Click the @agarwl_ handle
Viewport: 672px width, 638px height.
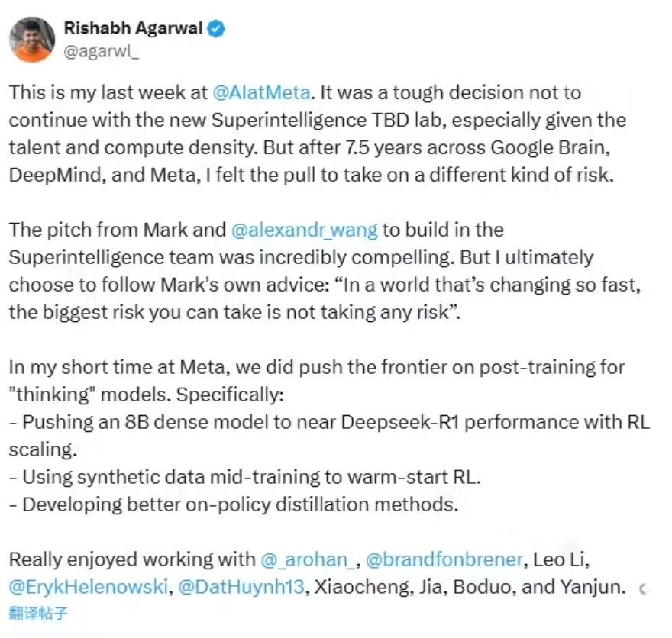click(101, 51)
